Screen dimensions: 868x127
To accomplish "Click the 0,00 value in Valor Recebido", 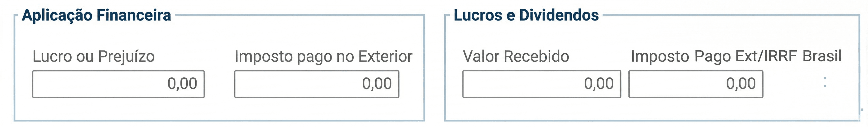I will (598, 84).
